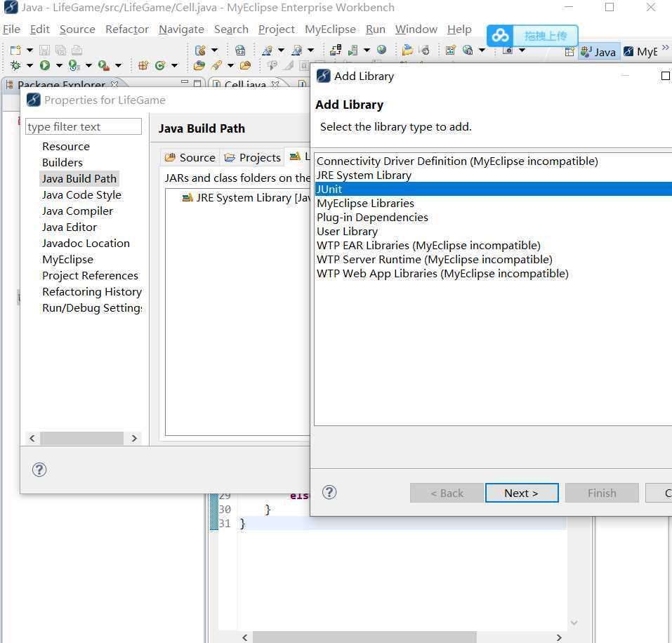Select WTP Server Runtime in library list

pos(493,260)
